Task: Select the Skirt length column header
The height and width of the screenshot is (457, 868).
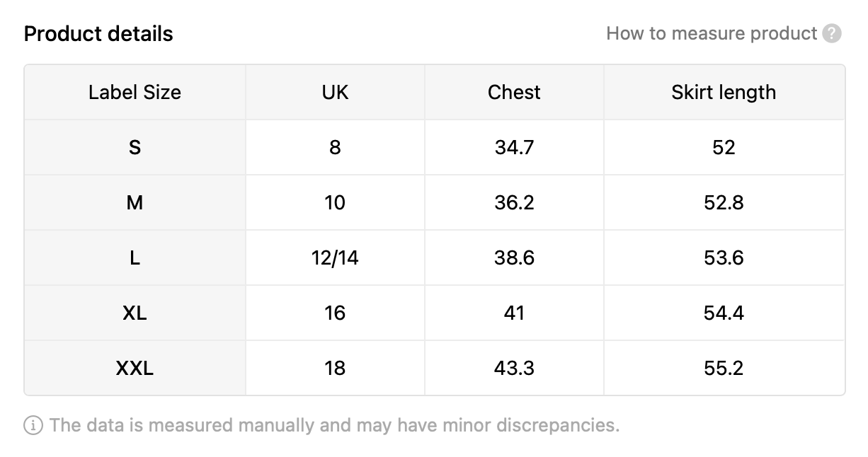Action: click(724, 92)
